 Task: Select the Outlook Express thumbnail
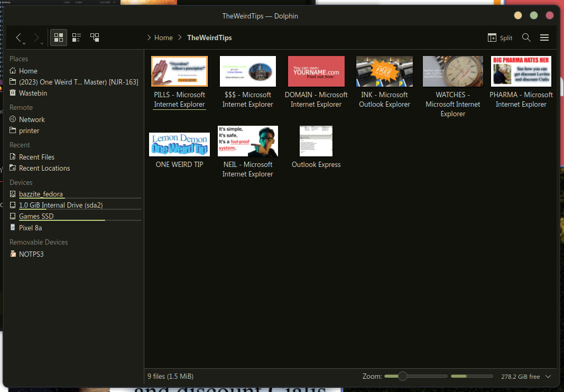point(316,141)
